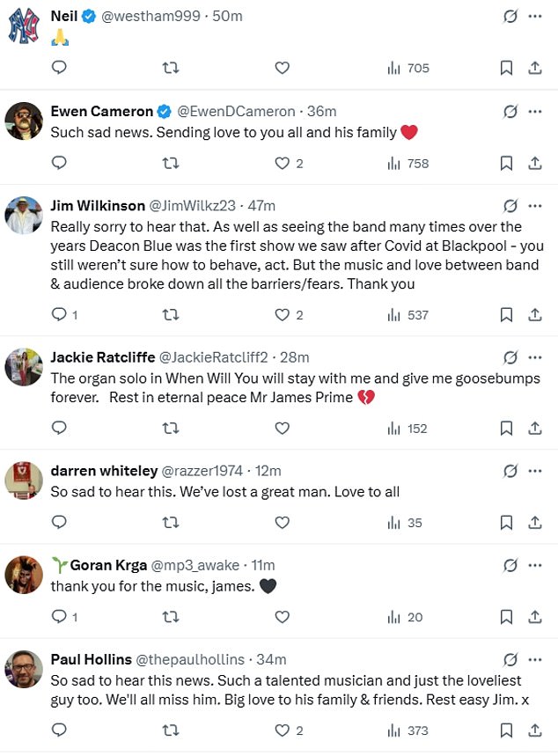Share Jackie Ratcliffe's tweet
The width and height of the screenshot is (558, 756).
click(x=534, y=429)
